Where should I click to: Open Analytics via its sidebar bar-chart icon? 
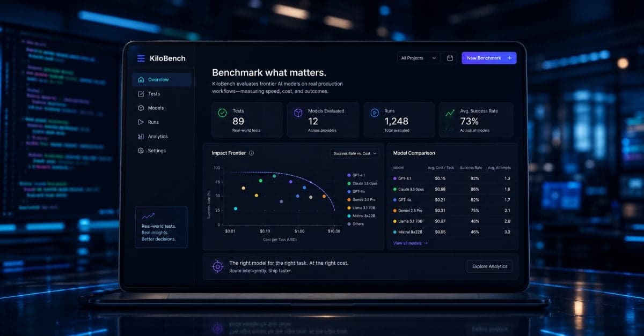[x=141, y=137]
